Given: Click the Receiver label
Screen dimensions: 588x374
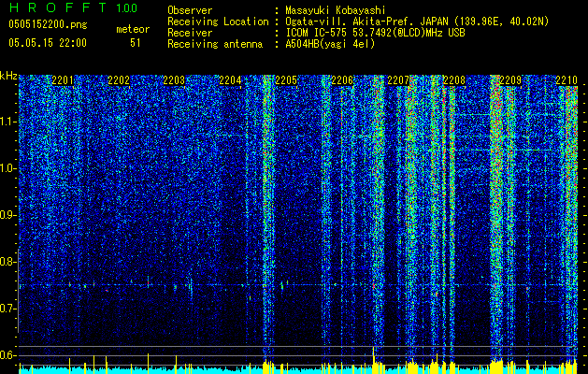Looking at the screenshot, I should [x=190, y=33].
